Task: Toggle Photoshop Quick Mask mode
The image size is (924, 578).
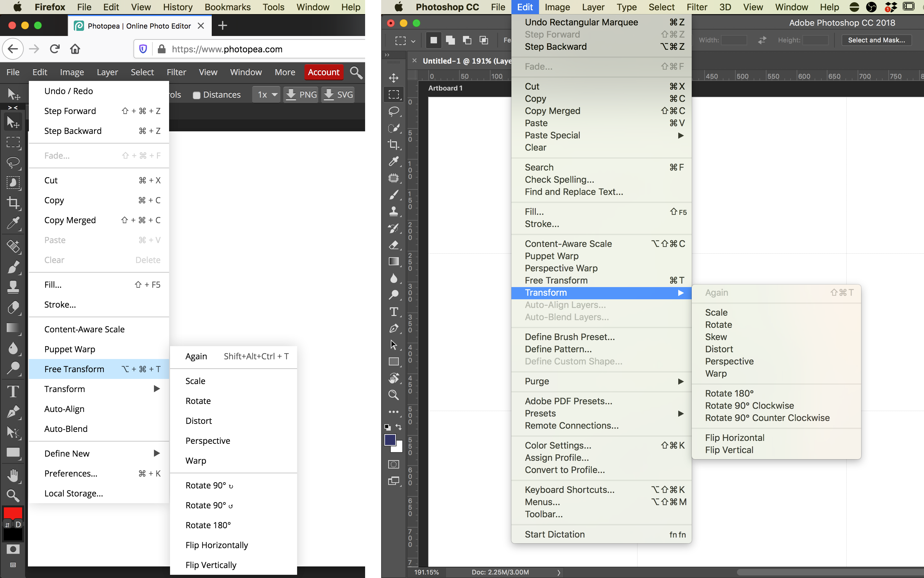Action: coord(393,464)
